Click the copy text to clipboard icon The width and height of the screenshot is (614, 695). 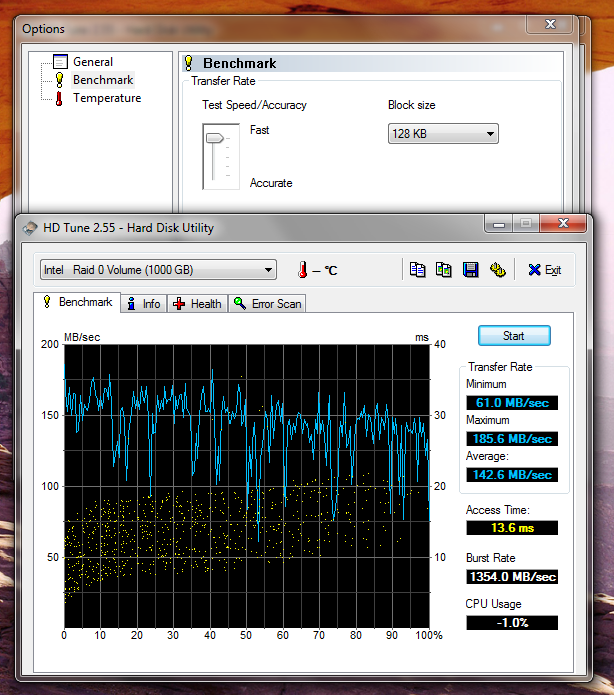pyautogui.click(x=418, y=270)
